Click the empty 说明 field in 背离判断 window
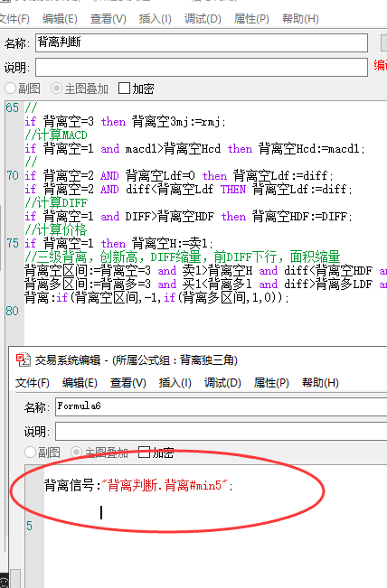 click(x=202, y=67)
